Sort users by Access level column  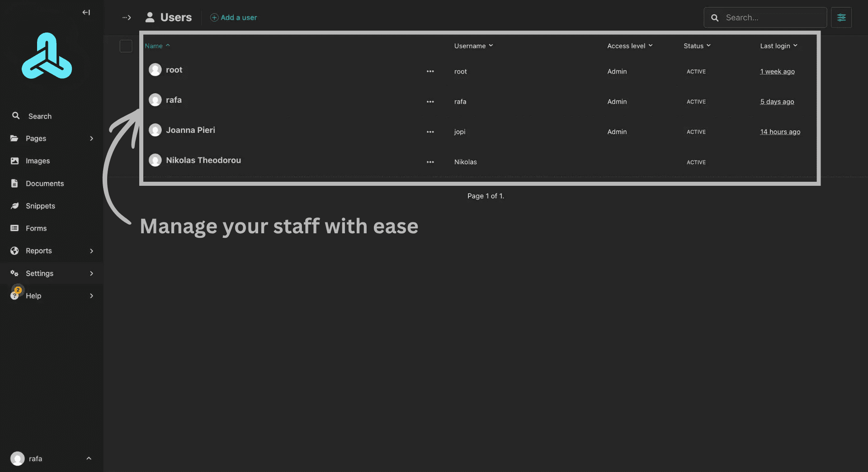click(629, 46)
